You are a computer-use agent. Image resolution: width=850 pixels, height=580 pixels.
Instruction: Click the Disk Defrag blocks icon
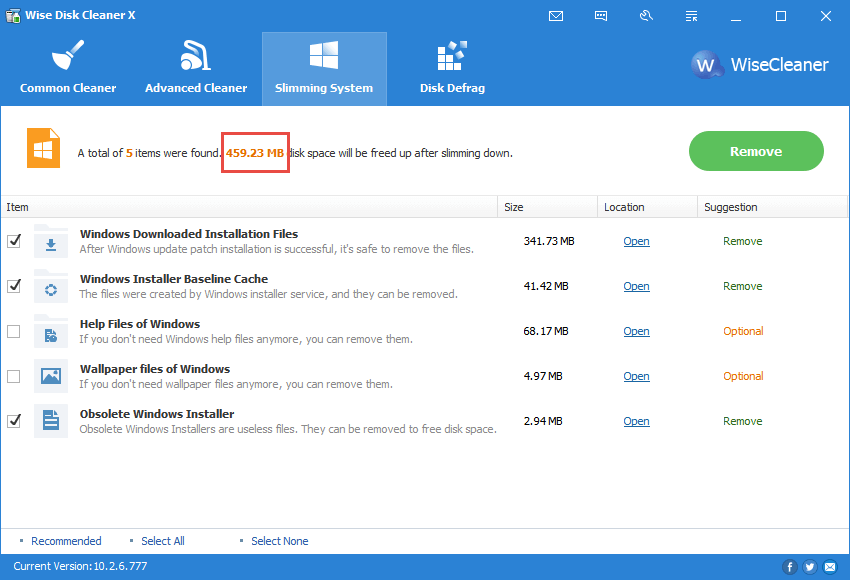coord(452,55)
